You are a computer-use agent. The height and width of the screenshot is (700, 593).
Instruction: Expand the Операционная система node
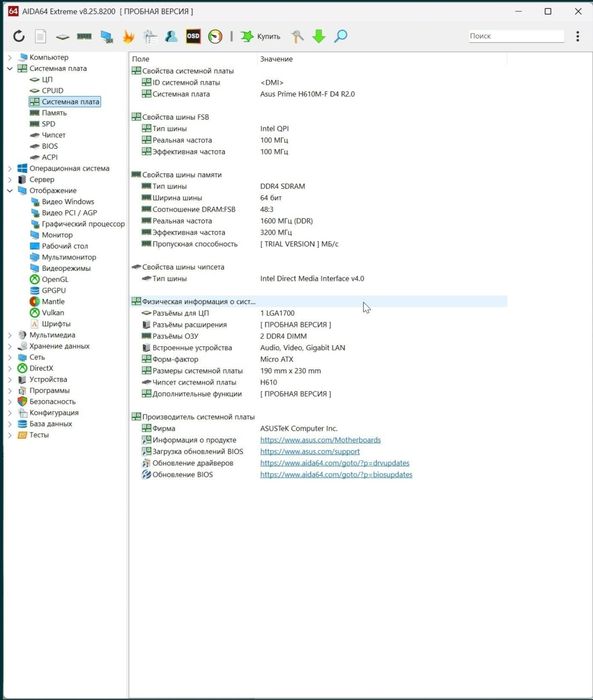tap(10, 169)
